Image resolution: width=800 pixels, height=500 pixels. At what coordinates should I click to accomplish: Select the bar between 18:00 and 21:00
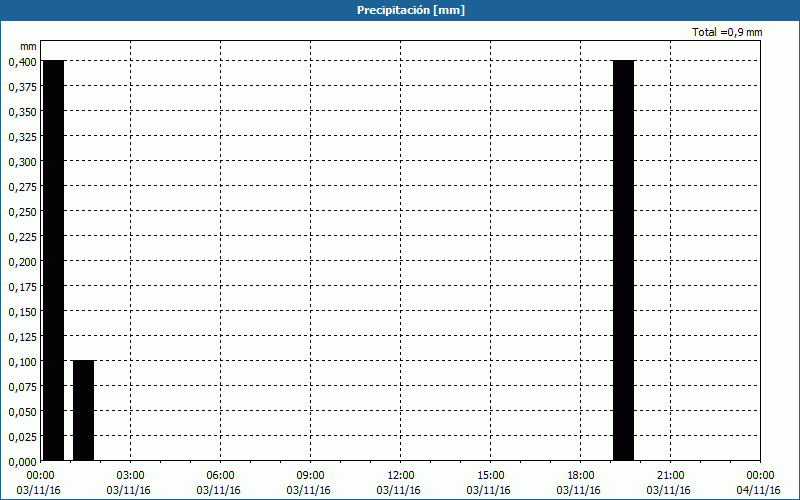tap(623, 260)
